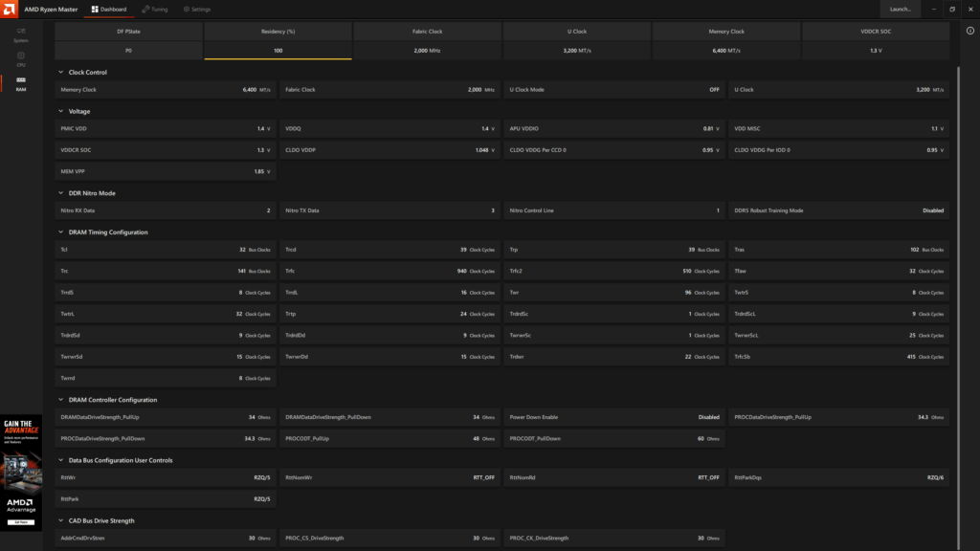The height and width of the screenshot is (551, 980).
Task: Click the AddrCmdDrvStren row
Action: click(165, 538)
